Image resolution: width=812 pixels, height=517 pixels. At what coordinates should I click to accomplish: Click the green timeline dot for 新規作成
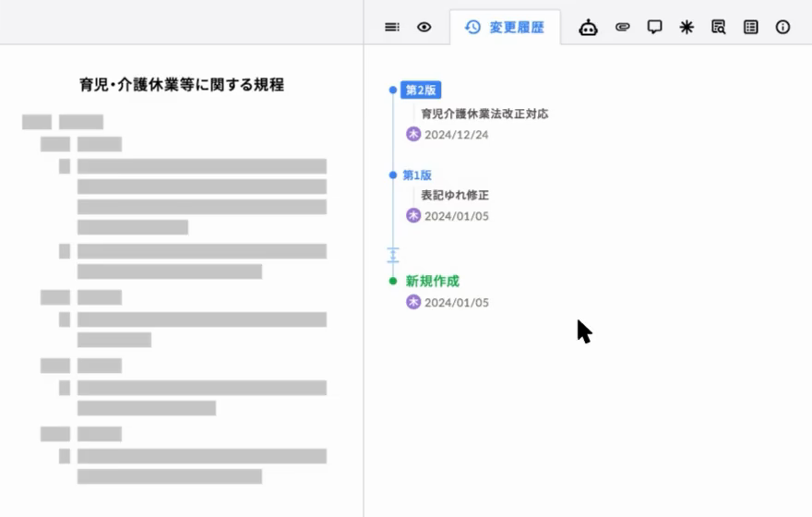(393, 281)
